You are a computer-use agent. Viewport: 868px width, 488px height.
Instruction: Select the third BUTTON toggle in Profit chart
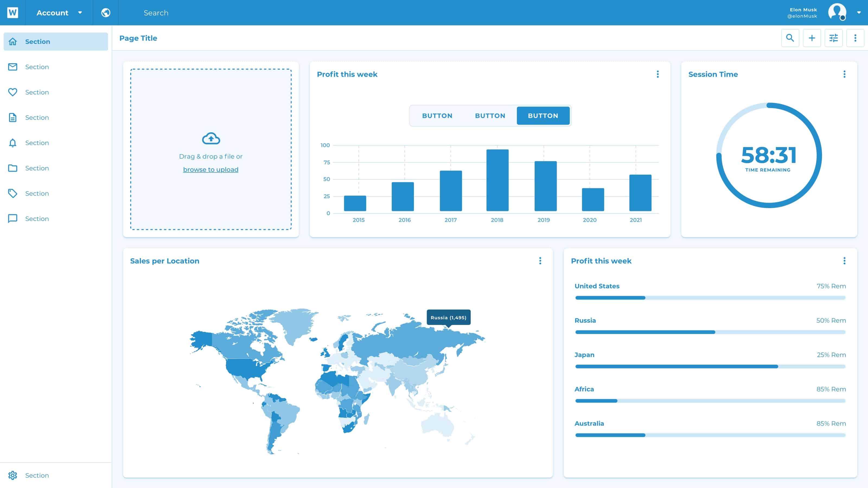coord(543,115)
